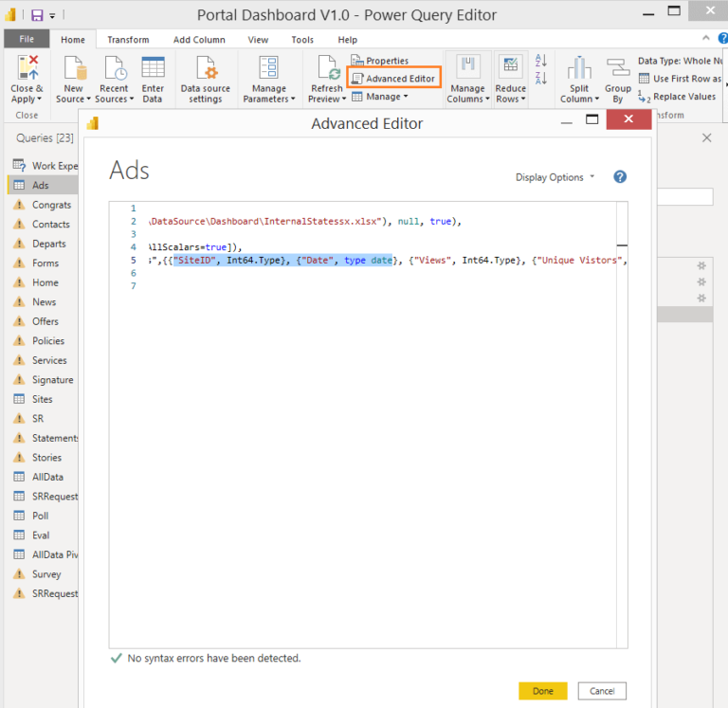Click Replace Values
The image size is (728, 708).
pos(678,97)
